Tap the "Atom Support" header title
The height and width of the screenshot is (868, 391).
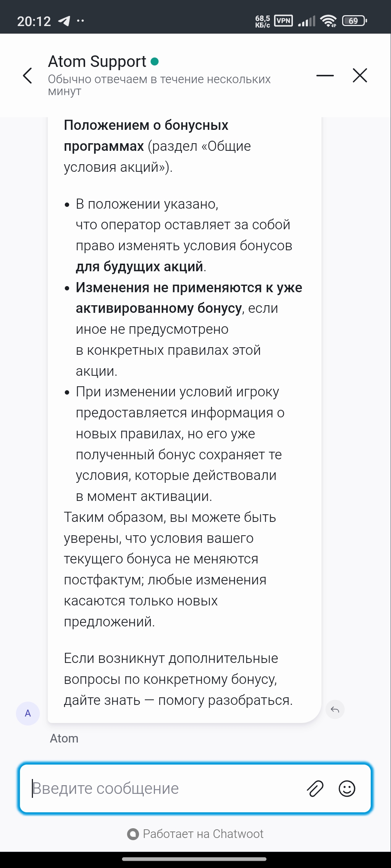pyautogui.click(x=97, y=61)
